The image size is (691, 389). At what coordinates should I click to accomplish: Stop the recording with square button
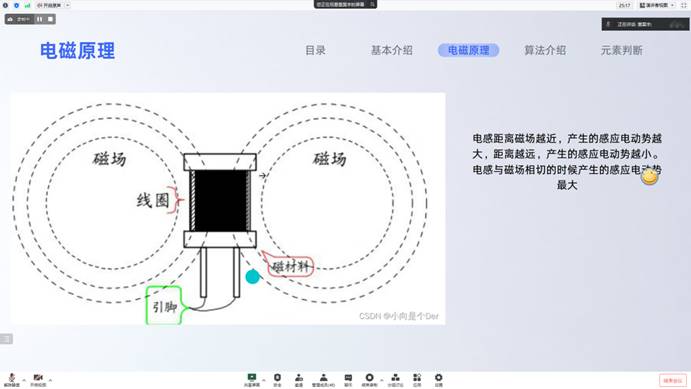50,19
